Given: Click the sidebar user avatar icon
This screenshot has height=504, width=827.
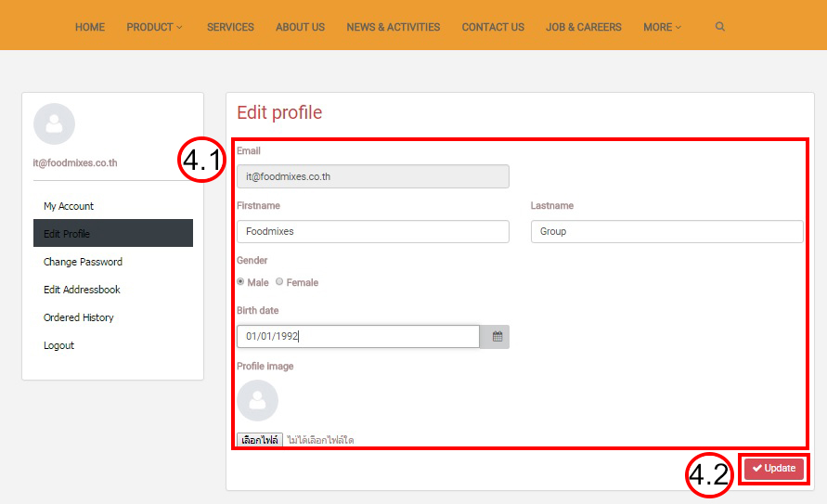Looking at the screenshot, I should (55, 123).
